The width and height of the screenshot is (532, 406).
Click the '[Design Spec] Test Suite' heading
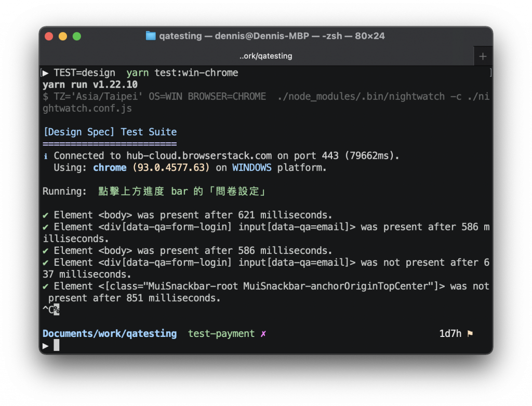click(x=110, y=132)
